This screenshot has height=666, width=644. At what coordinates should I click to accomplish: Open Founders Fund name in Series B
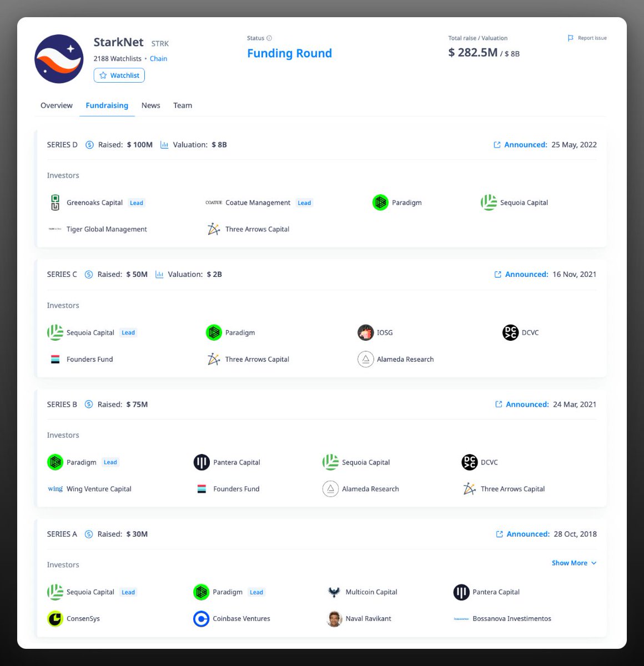coord(237,489)
